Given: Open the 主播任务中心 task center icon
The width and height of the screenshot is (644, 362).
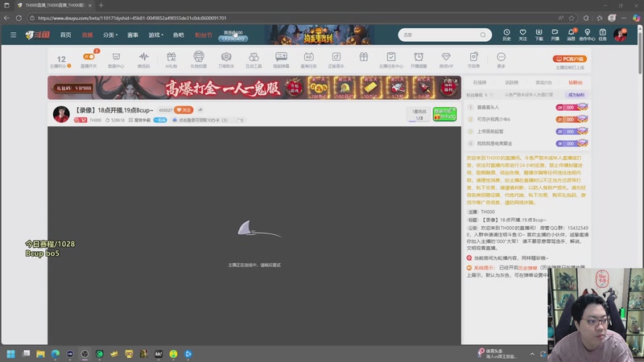Looking at the screenshot, I should tap(391, 60).
